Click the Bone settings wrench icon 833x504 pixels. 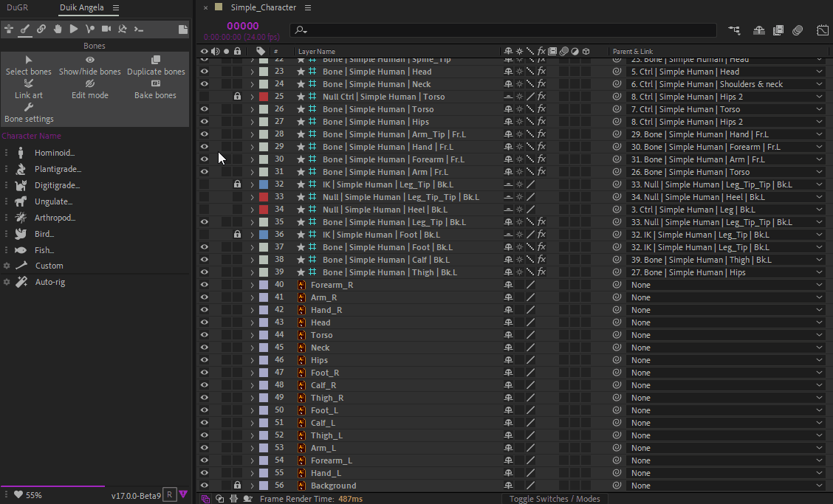29,107
